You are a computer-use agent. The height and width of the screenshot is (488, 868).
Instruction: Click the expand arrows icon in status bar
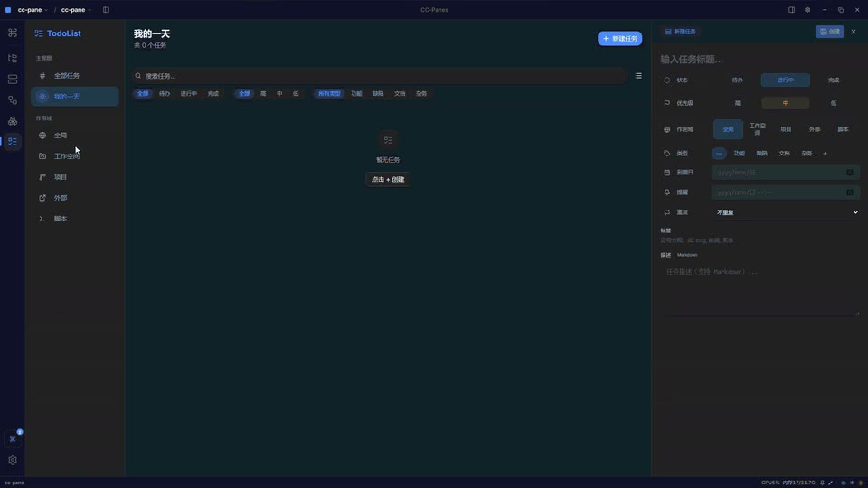coord(830,483)
